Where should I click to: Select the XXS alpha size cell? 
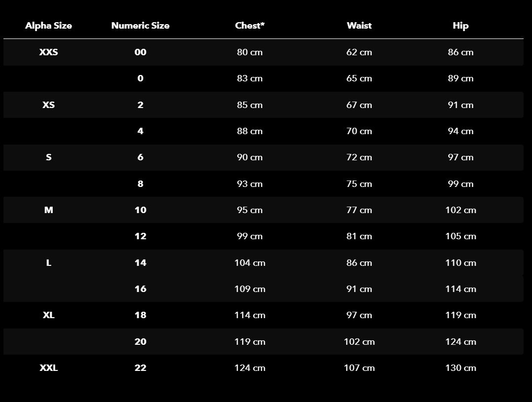click(x=48, y=52)
